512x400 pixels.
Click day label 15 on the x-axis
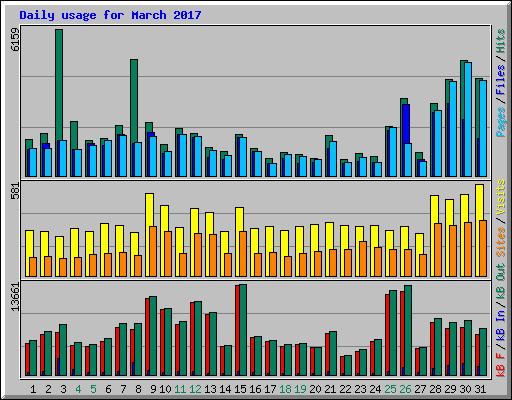(x=240, y=389)
